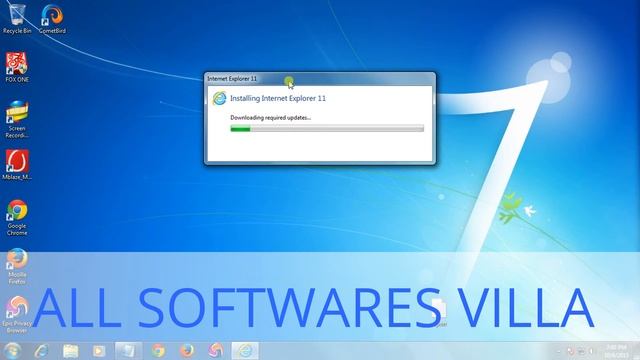Click the download progress bar
Screen dimensions: 640x360
coord(327,129)
